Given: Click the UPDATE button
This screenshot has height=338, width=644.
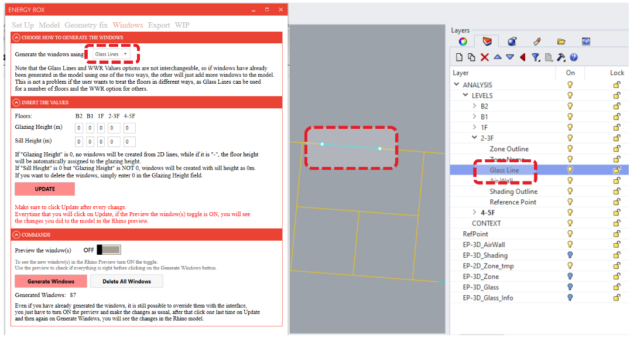Looking at the screenshot, I should pos(45,189).
